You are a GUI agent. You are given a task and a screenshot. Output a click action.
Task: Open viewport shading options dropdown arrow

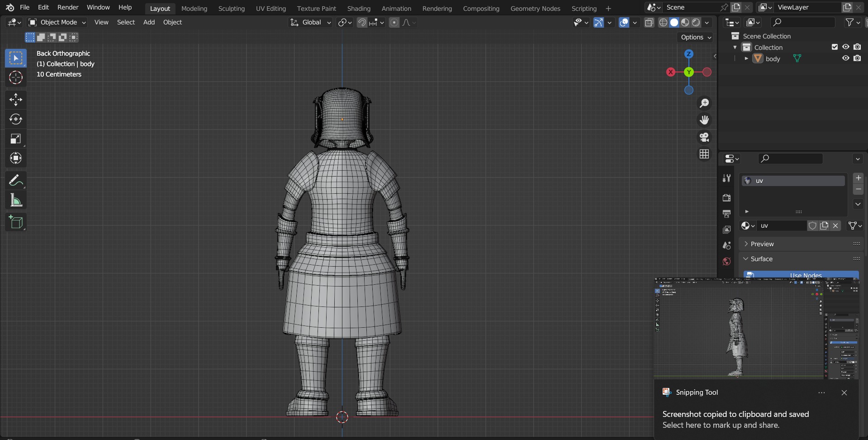pyautogui.click(x=707, y=23)
